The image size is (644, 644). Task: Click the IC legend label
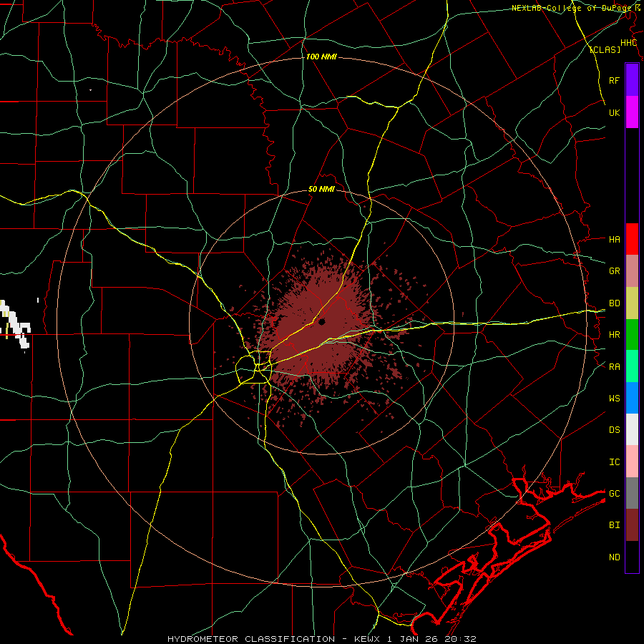pyautogui.click(x=614, y=462)
